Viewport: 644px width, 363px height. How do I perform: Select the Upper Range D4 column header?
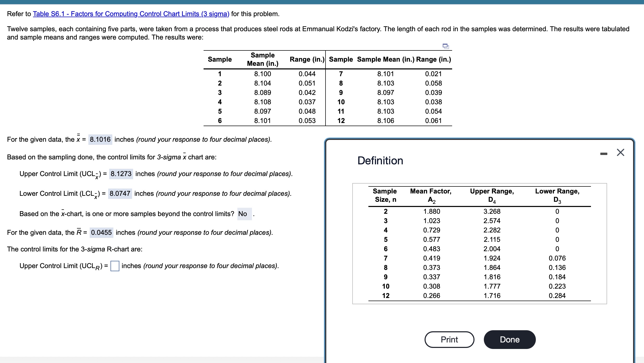pos(492,196)
